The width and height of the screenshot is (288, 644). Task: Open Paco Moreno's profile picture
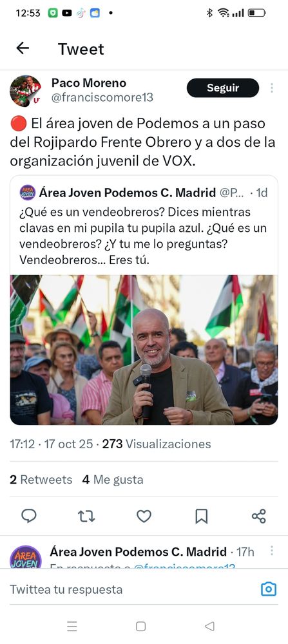[x=26, y=91]
